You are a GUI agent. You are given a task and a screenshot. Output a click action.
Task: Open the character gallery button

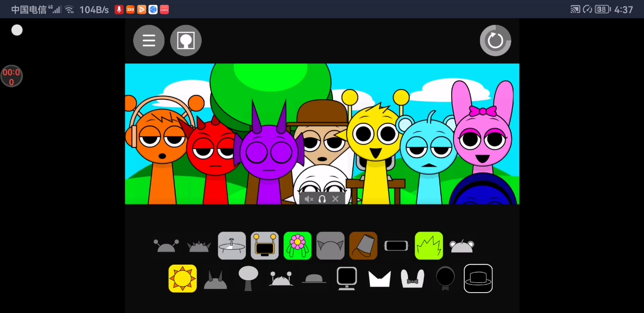coord(186,40)
